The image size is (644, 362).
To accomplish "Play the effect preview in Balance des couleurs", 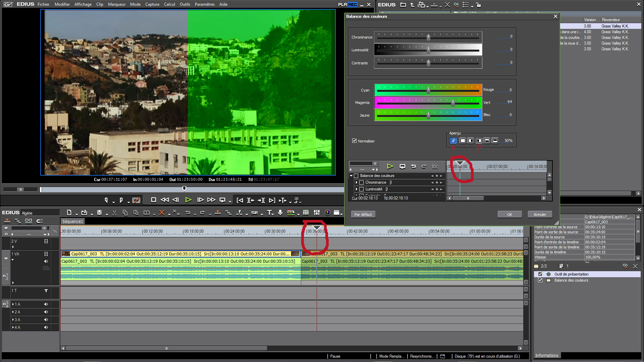I will point(390,166).
